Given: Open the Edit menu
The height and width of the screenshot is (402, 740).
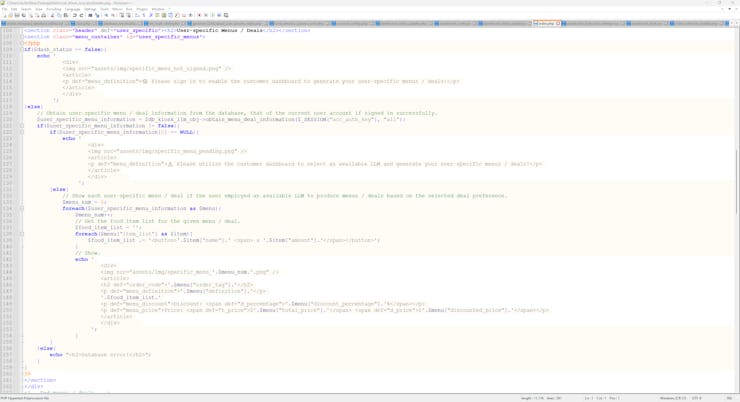Looking at the screenshot, I should 14,9.
